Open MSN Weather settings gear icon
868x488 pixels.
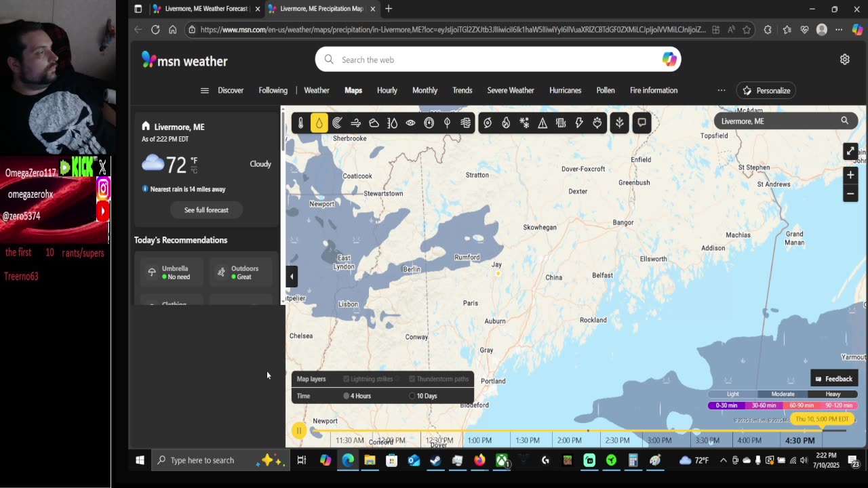[845, 60]
